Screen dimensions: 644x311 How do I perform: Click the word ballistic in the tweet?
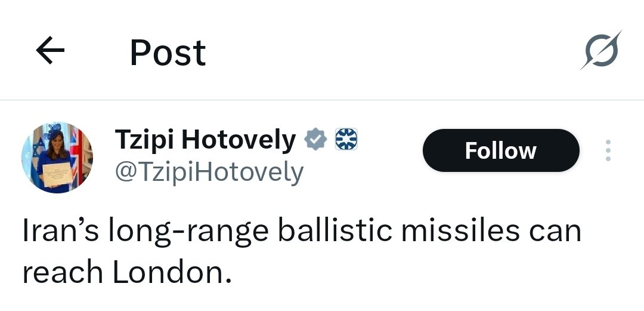[x=335, y=231]
